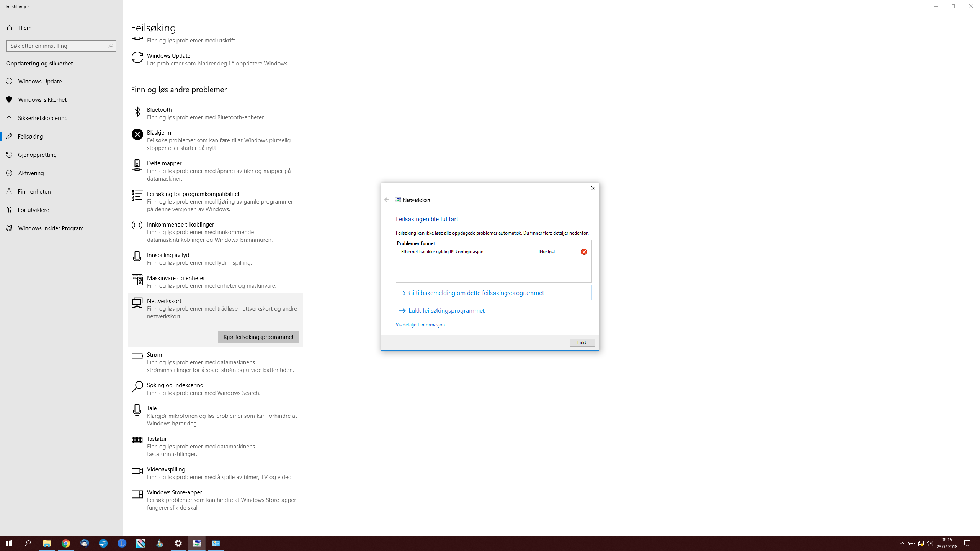Click the Lukk button in dialog
Image resolution: width=980 pixels, height=551 pixels.
[582, 342]
